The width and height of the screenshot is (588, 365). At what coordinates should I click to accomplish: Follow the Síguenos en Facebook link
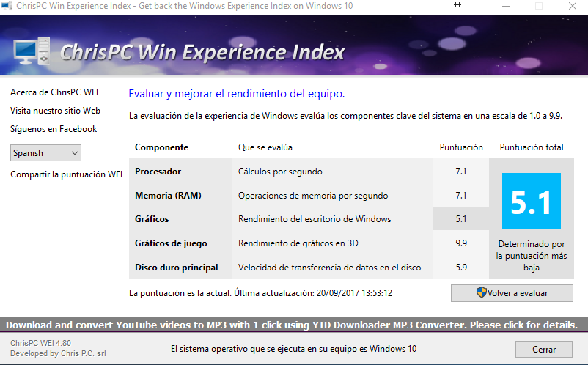(54, 129)
